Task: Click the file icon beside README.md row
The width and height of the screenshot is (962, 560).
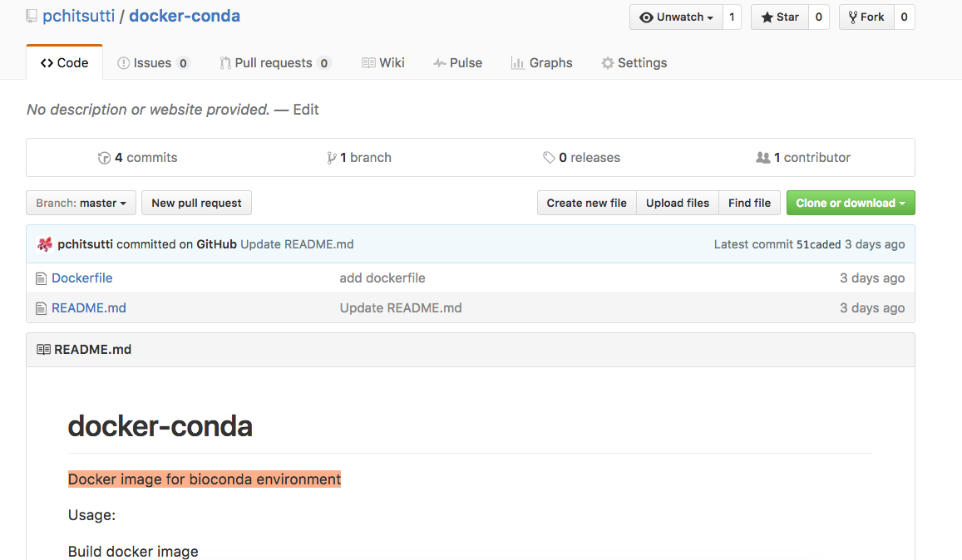Action: click(41, 308)
